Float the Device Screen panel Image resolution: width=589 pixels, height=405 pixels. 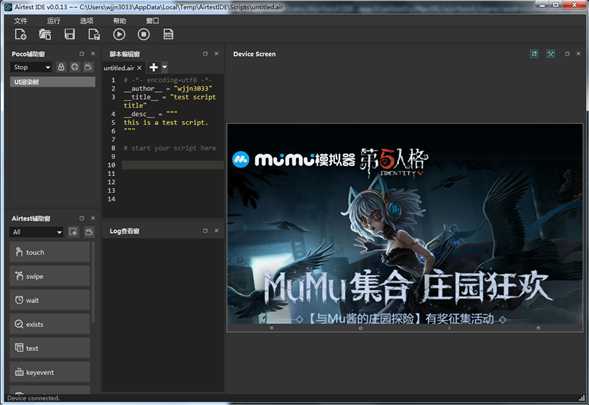point(567,54)
